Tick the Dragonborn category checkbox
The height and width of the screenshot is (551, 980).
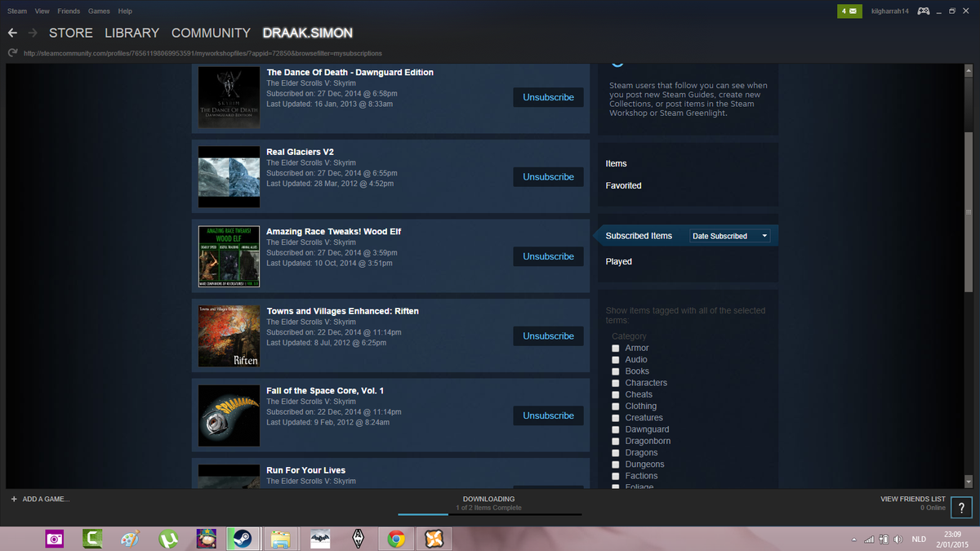click(616, 442)
